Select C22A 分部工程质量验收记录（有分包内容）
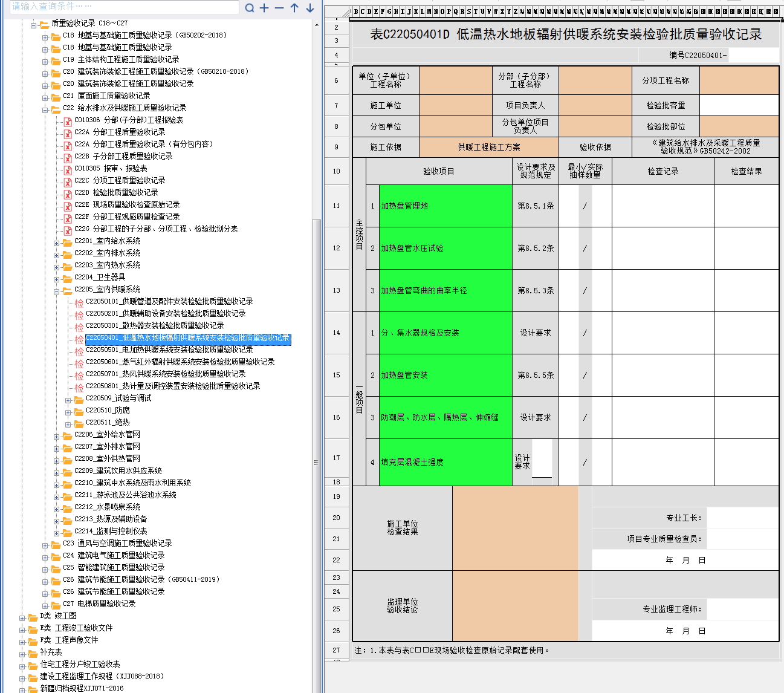 pyautogui.click(x=144, y=144)
